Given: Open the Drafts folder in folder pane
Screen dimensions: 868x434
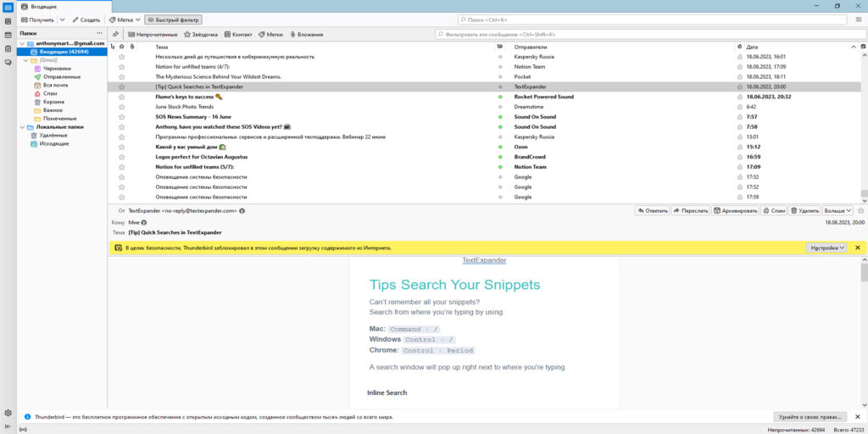Looking at the screenshot, I should (57, 69).
